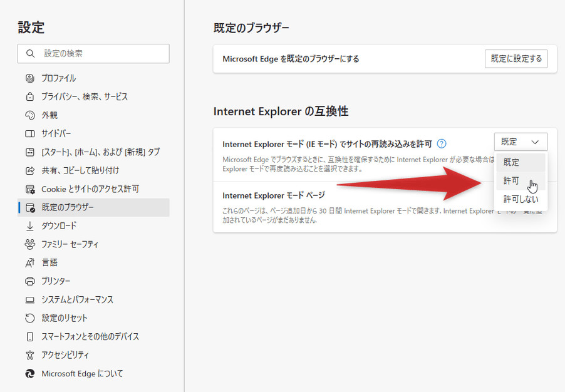Click the smartphone device icon
This screenshot has width=565, height=392.
point(30,336)
